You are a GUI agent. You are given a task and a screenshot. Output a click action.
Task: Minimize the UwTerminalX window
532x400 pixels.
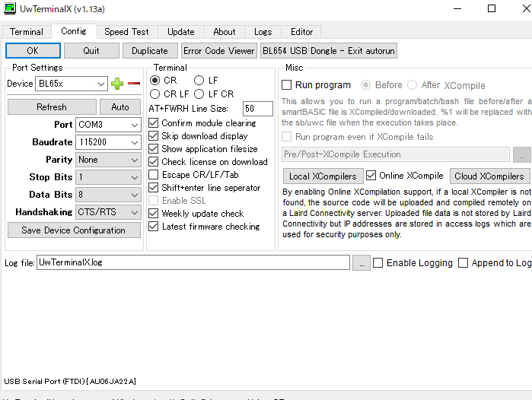(x=457, y=8)
